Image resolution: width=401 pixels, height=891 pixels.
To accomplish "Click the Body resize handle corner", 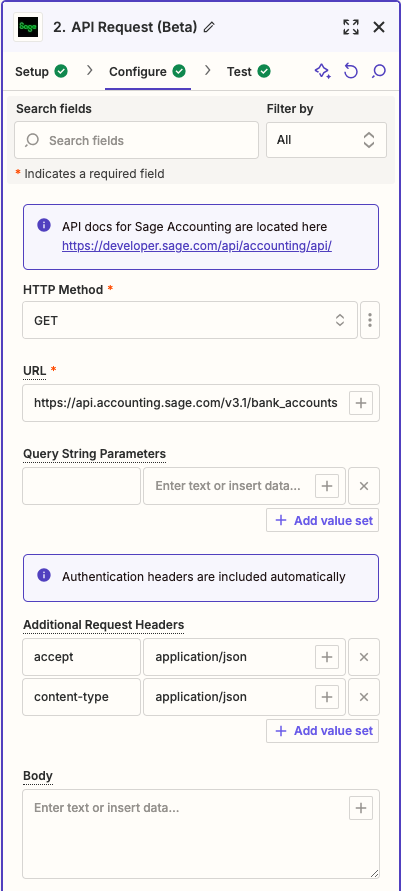I will coord(374,873).
